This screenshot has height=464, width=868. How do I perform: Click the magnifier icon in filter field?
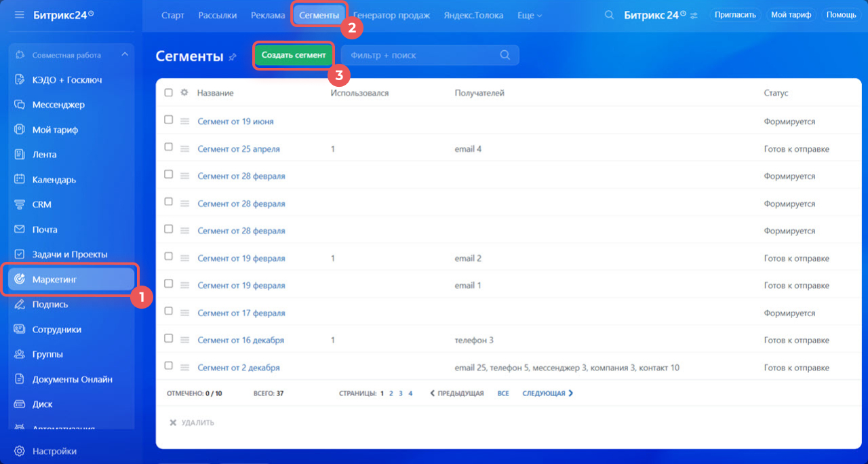point(505,55)
